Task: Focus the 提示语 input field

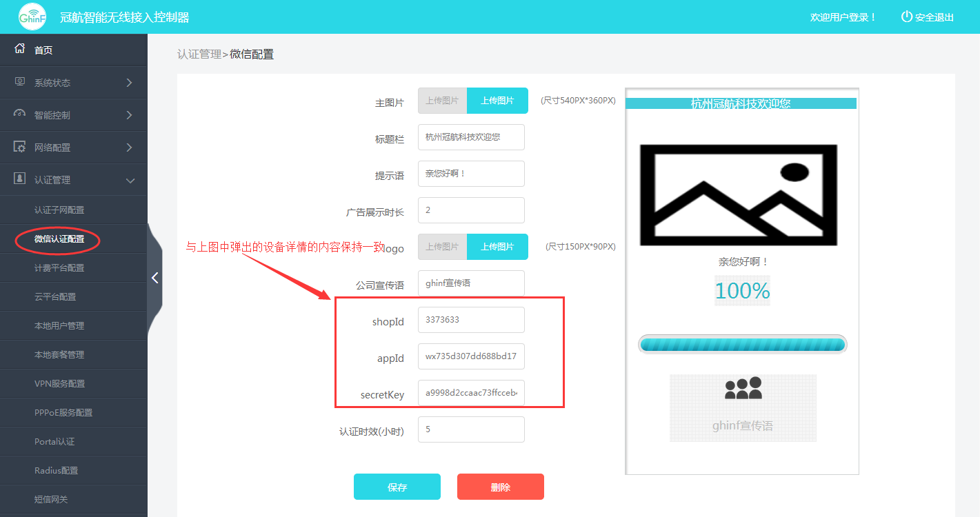Action: coord(471,174)
